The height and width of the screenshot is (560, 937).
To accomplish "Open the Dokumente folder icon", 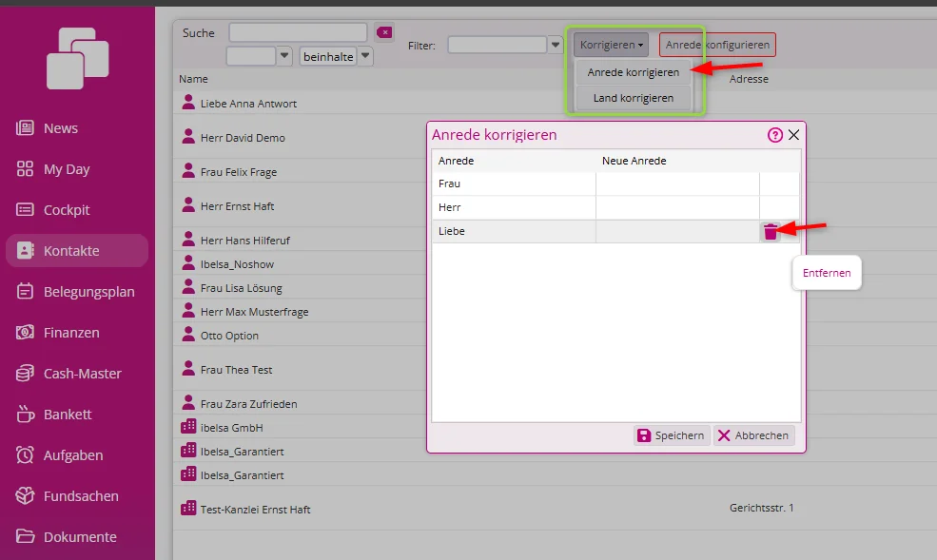I will [25, 536].
